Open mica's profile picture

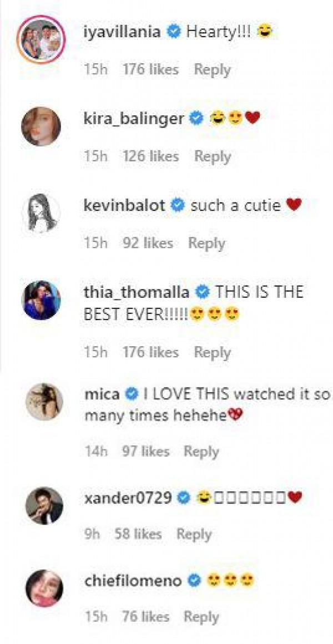[x=43, y=402]
